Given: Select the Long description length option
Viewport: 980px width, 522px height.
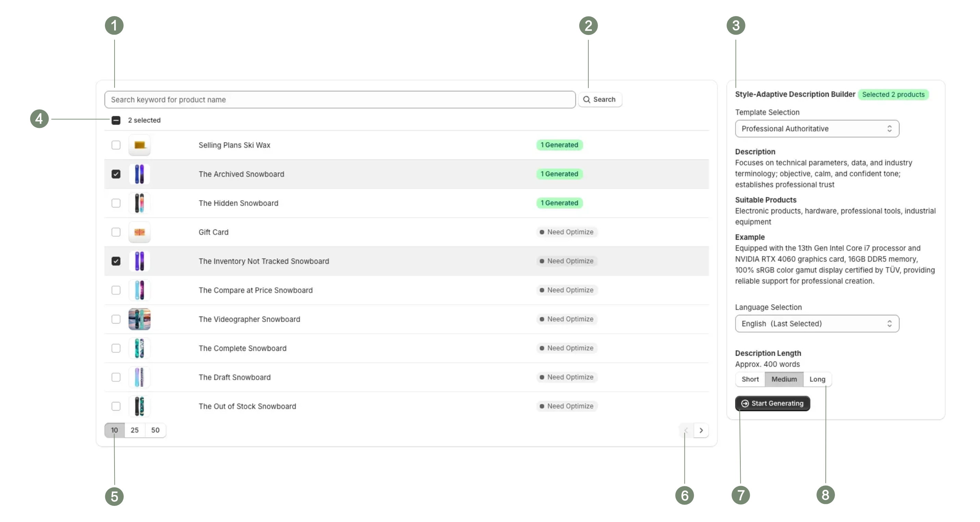Looking at the screenshot, I should click(817, 379).
